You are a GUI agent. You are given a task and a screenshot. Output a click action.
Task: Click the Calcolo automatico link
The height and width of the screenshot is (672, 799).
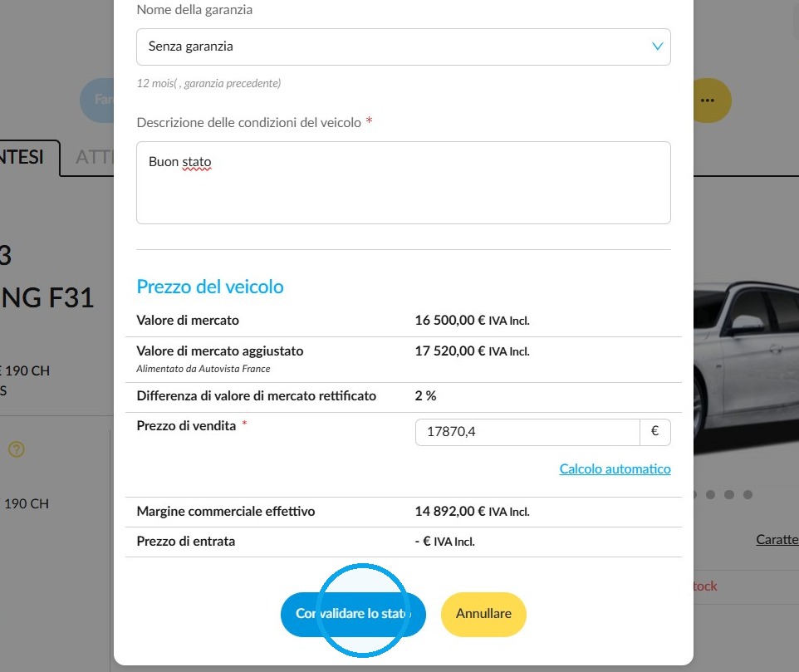pyautogui.click(x=615, y=468)
